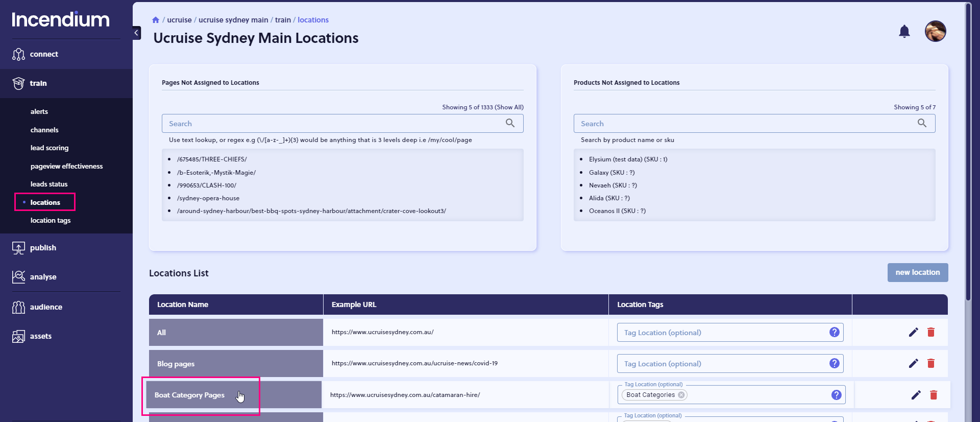Focus the Products search input field
The width and height of the screenshot is (980, 422).
[754, 123]
